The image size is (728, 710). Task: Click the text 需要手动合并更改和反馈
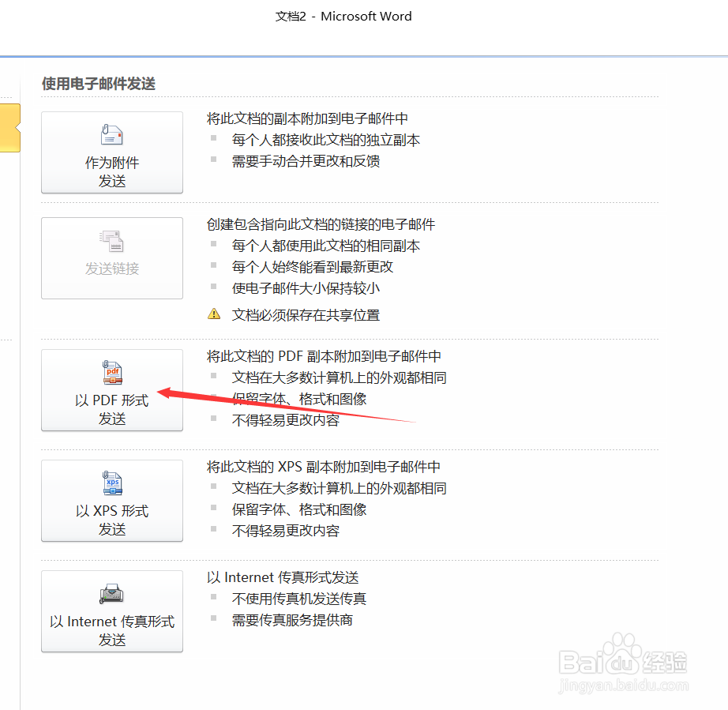(306, 161)
